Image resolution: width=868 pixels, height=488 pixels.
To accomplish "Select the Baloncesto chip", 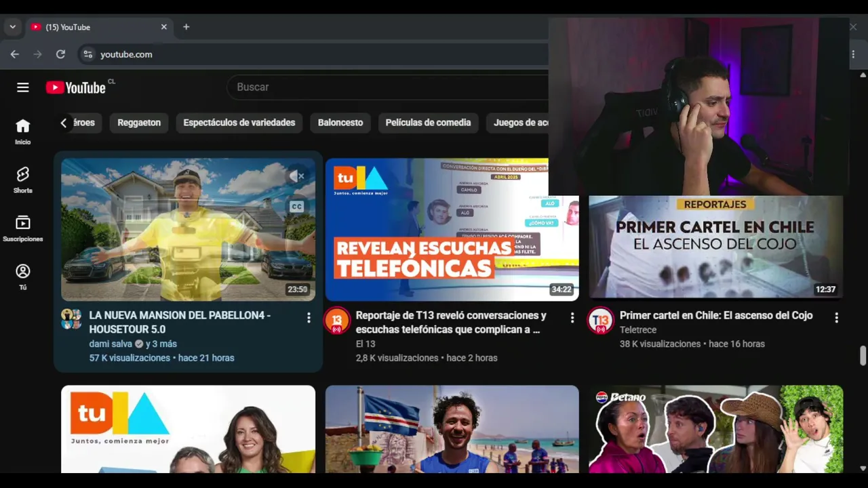I will [340, 123].
